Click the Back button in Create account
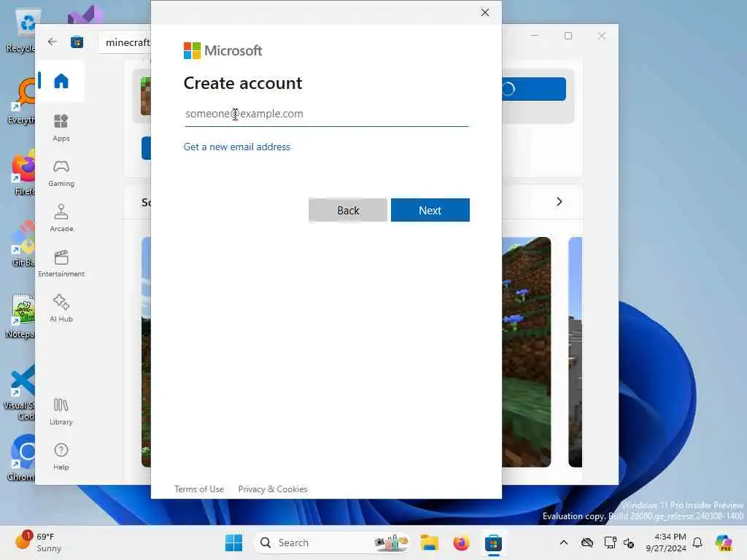 [x=348, y=210]
